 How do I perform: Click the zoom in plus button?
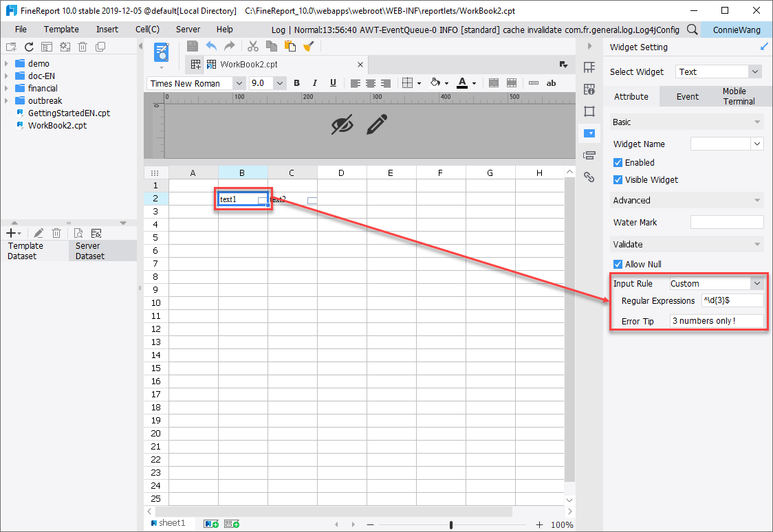click(539, 525)
